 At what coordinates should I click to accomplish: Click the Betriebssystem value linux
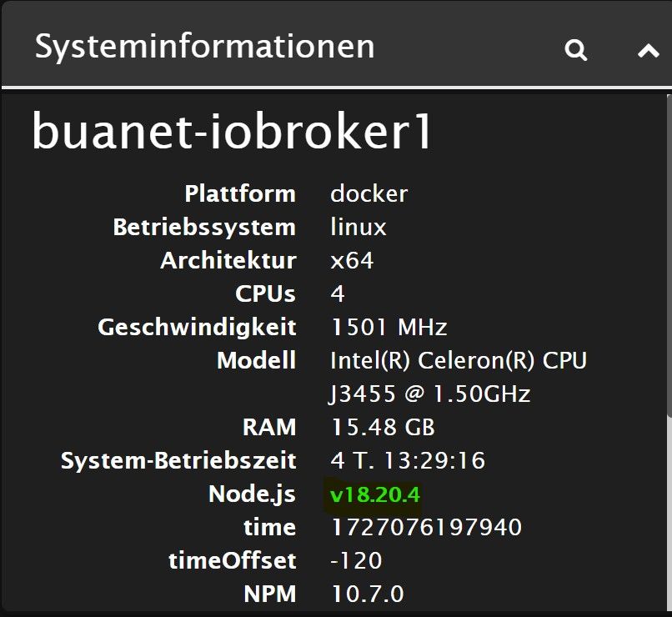358,228
